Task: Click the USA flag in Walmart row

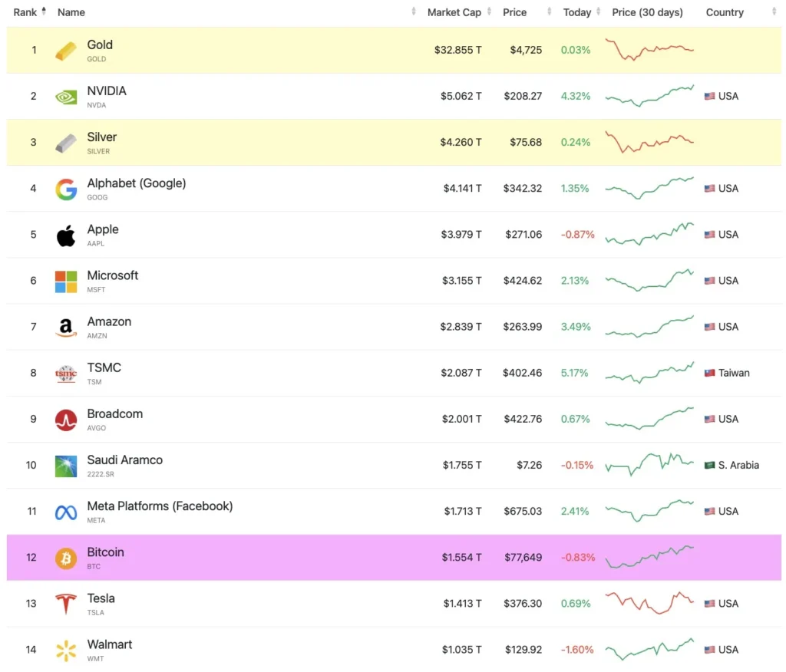Action: pos(709,650)
